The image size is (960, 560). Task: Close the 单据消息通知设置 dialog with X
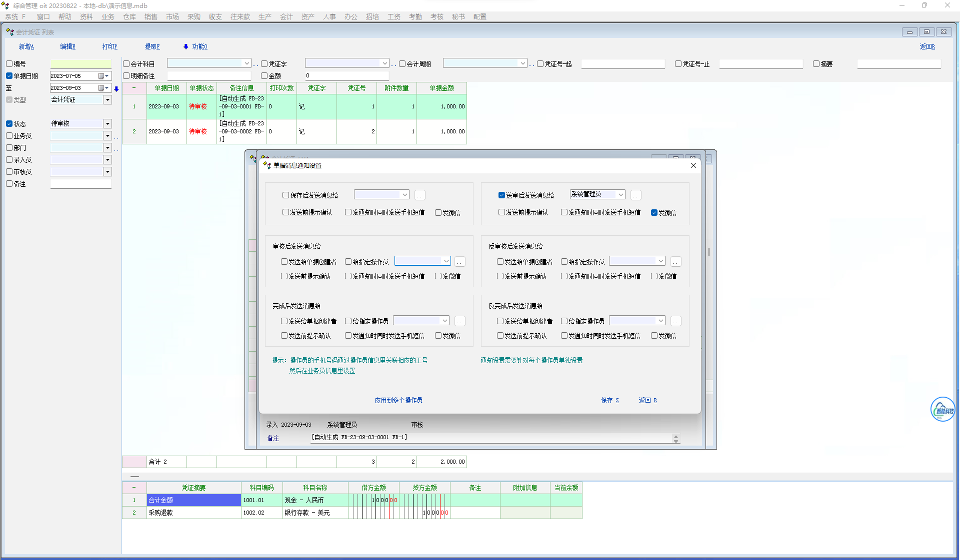(693, 165)
